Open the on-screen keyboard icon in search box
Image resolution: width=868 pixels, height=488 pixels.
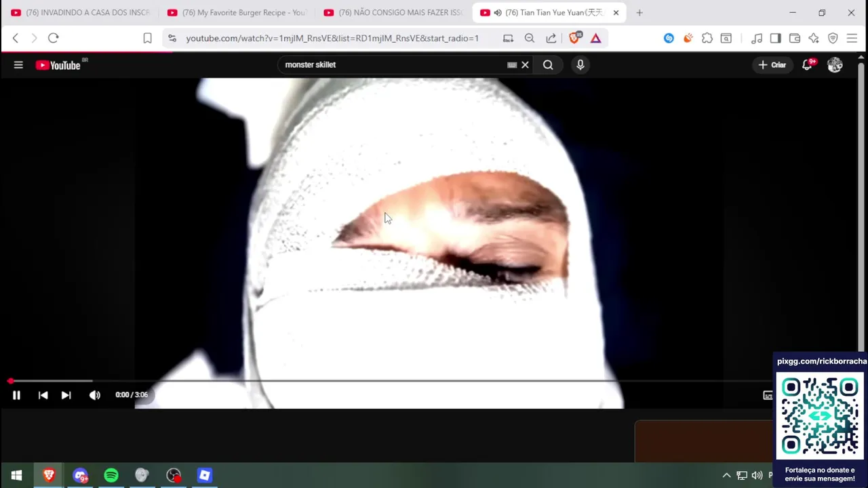point(512,65)
